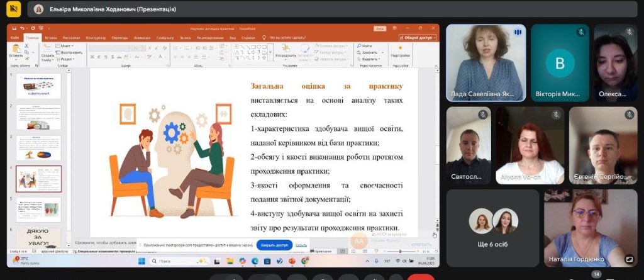The height and width of the screenshot is (280, 644).
Task: Click the Save icon in PowerPoint title bar
Action: [x=14, y=28]
